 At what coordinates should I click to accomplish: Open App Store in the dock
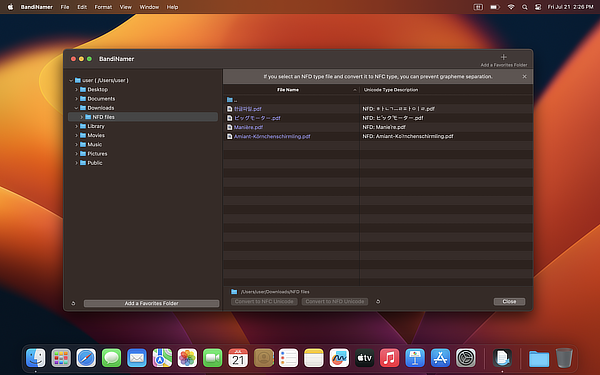tap(440, 358)
